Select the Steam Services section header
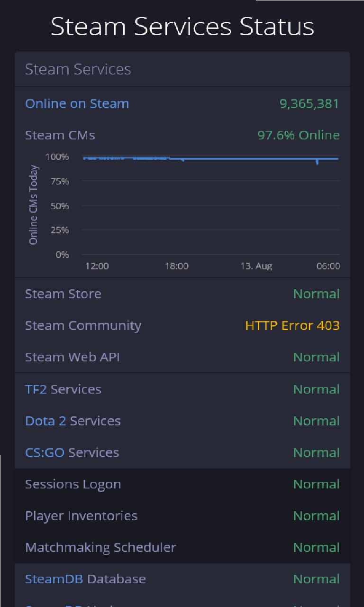This screenshot has width=364, height=607. pos(78,69)
